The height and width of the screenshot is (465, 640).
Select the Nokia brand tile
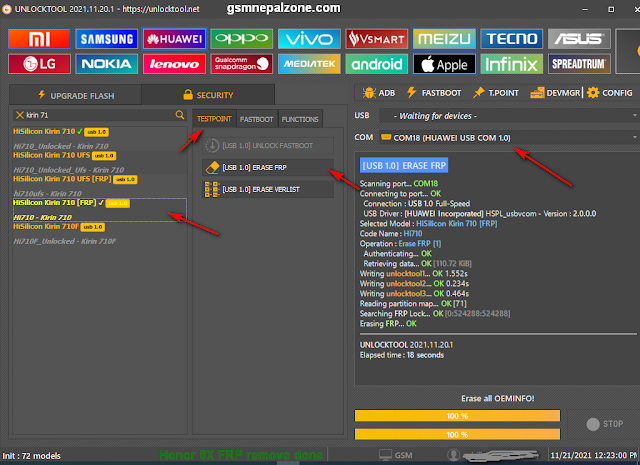[x=107, y=64]
